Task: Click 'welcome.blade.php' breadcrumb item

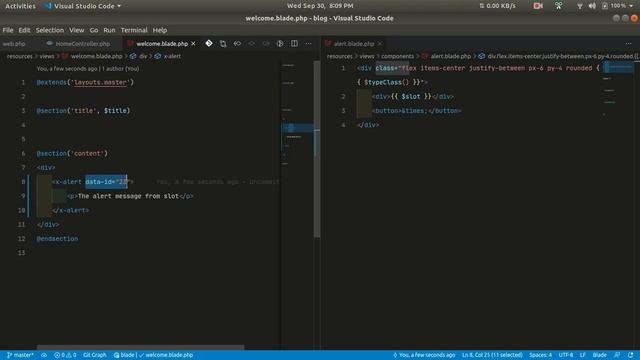Action: tap(96, 56)
